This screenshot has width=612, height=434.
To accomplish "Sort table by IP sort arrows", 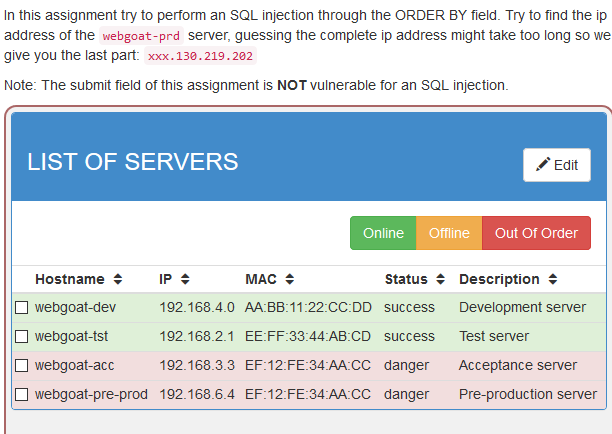I will click(x=185, y=279).
